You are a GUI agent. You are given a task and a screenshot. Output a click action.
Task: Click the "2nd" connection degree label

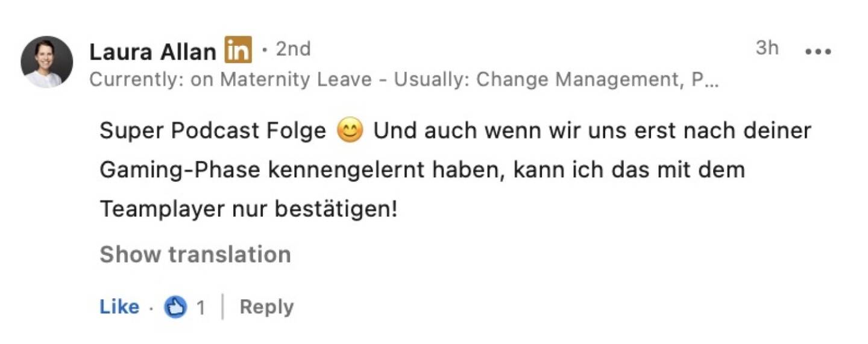293,49
